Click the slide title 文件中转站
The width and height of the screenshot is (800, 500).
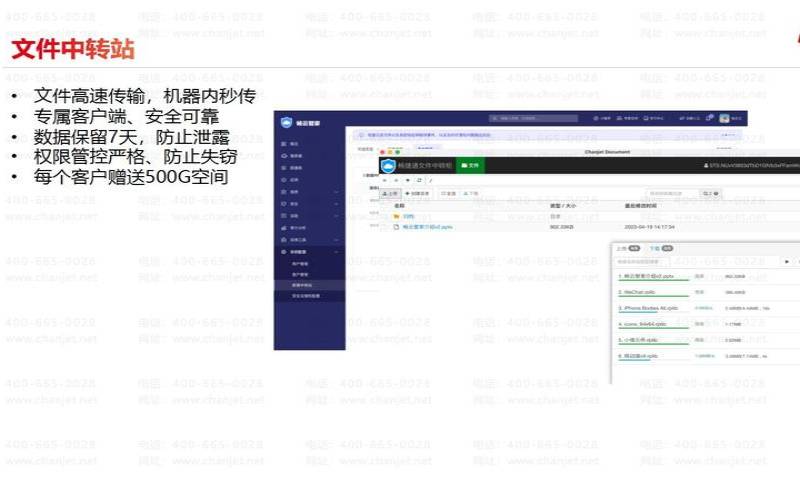(72, 49)
